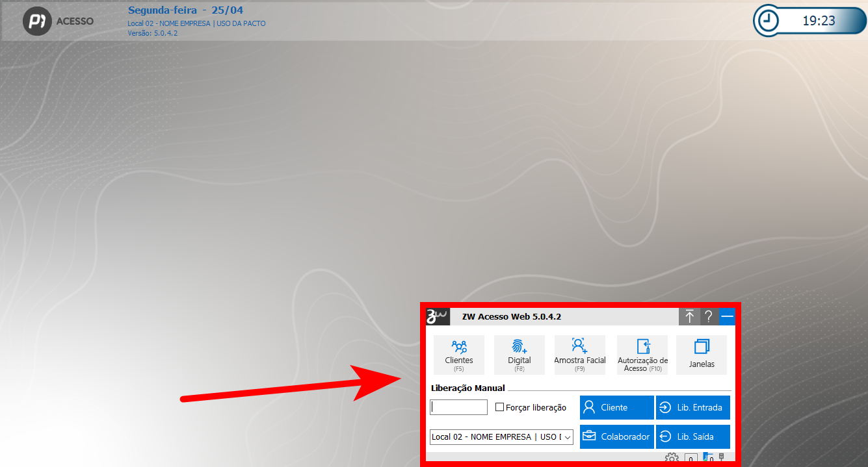Minimize the ZW Acesso Web panel
868x467 pixels.
[727, 317]
